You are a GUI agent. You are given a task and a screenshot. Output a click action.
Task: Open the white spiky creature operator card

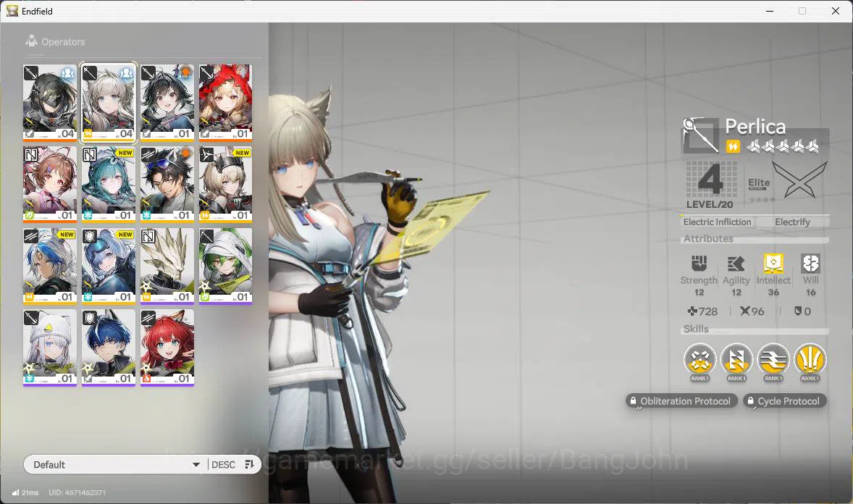click(x=167, y=266)
